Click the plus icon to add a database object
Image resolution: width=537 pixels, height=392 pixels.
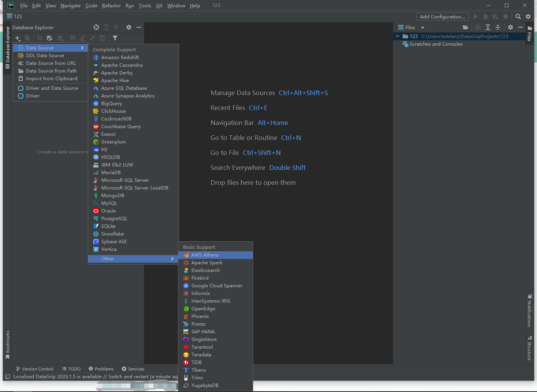pos(18,38)
